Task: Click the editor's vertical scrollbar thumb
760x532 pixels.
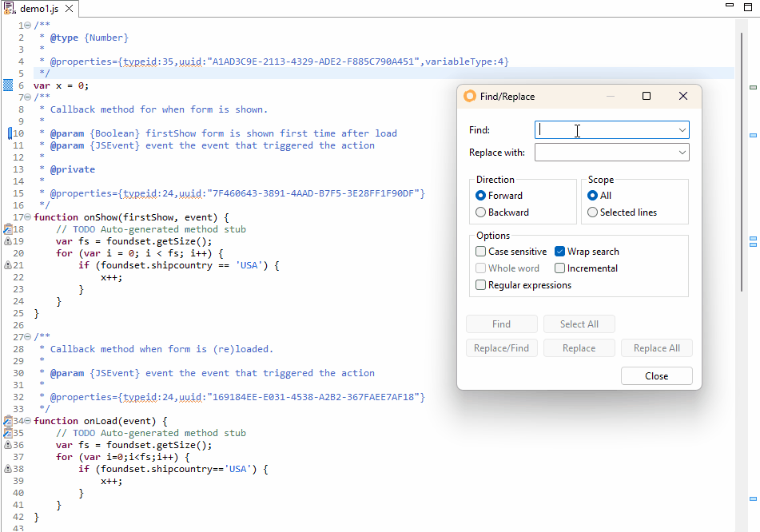Action: click(x=742, y=162)
